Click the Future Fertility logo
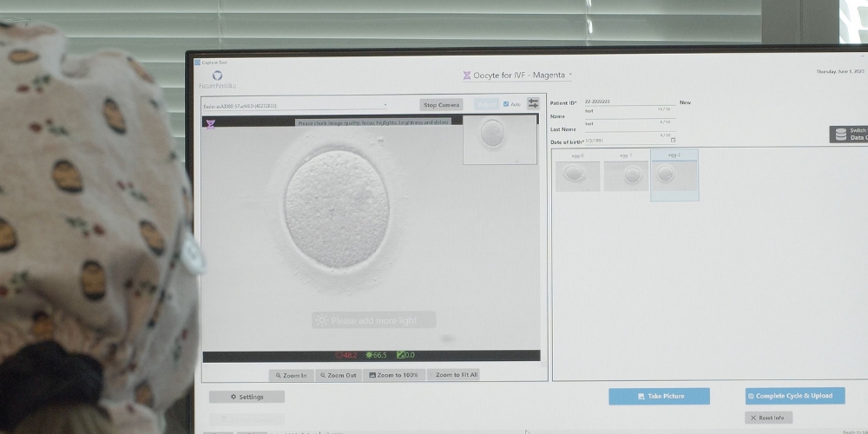Viewport: 868px width, 434px height. click(x=218, y=80)
